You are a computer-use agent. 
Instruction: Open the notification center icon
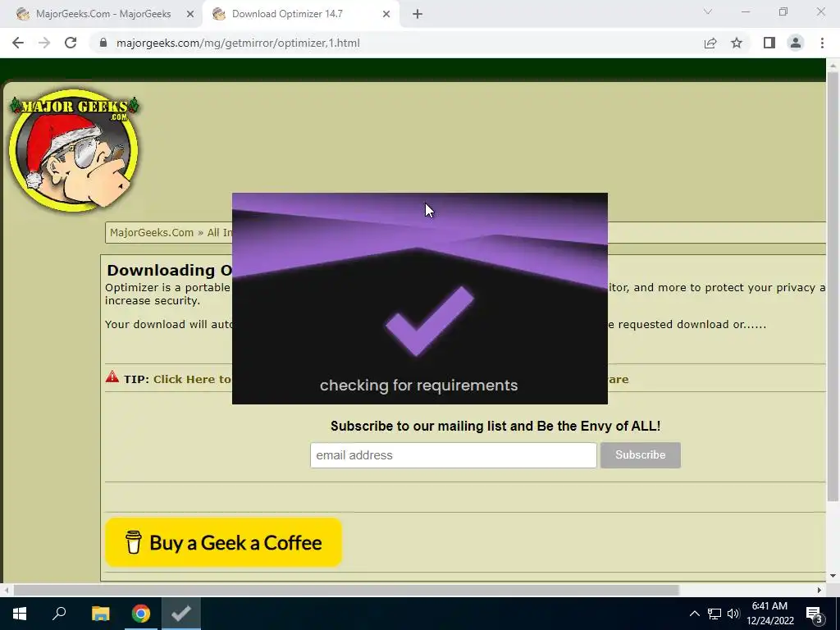coord(815,614)
